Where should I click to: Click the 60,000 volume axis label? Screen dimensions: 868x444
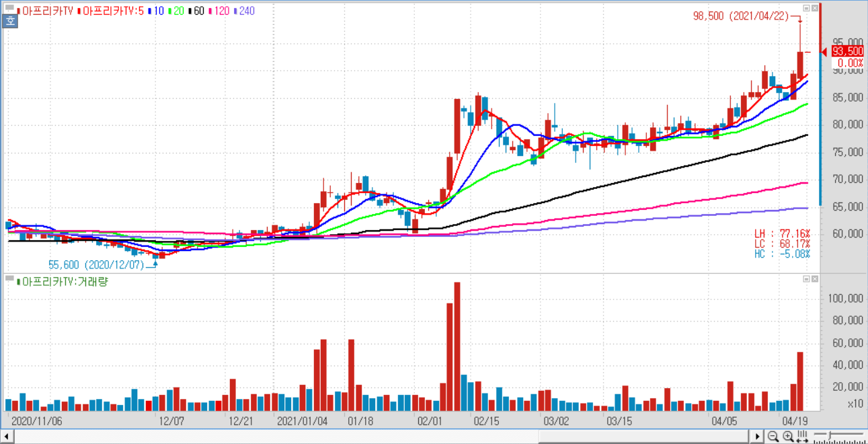pos(847,343)
